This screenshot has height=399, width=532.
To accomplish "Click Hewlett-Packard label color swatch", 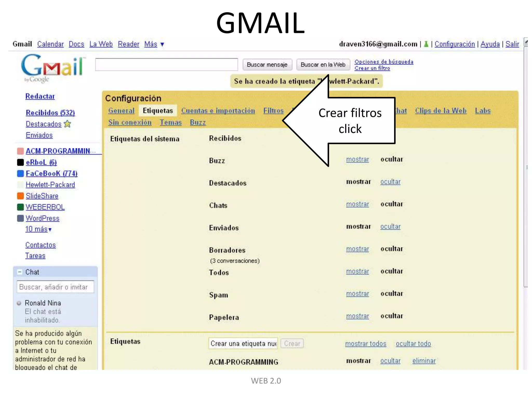I will coord(20,185).
